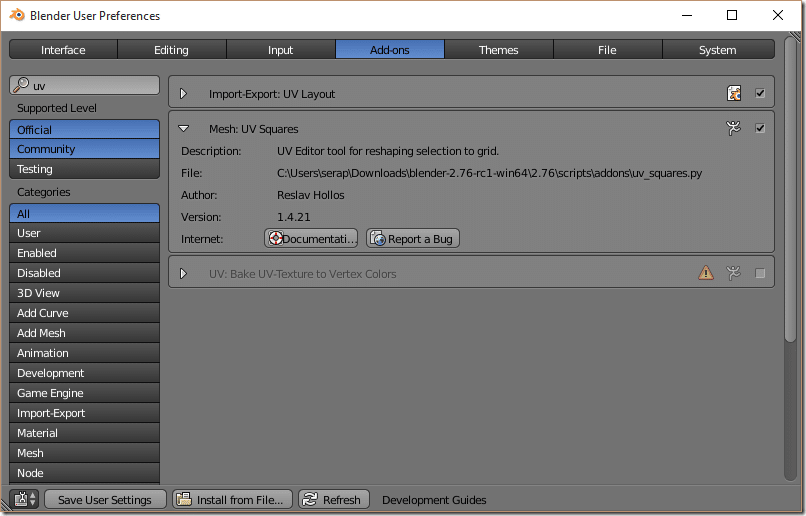Click the uv_squares.py file path text

click(489, 173)
